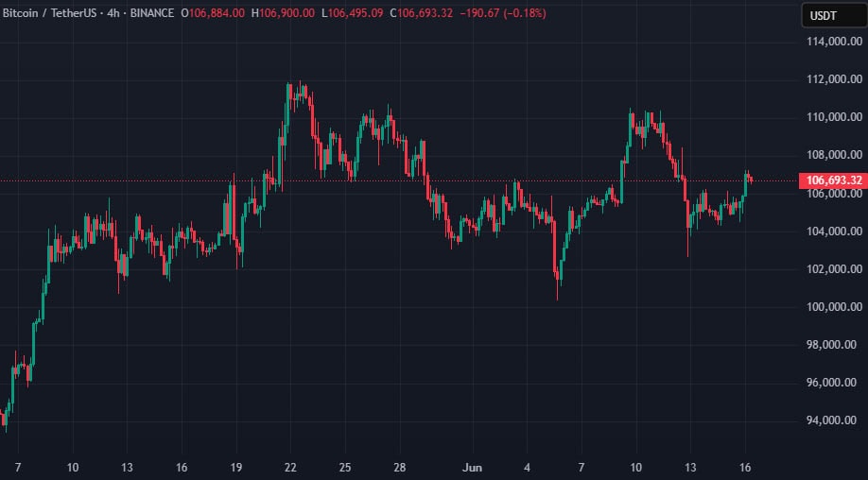This screenshot has height=480, width=868.
Task: Click the close value C106,693.32
Action: point(422,13)
